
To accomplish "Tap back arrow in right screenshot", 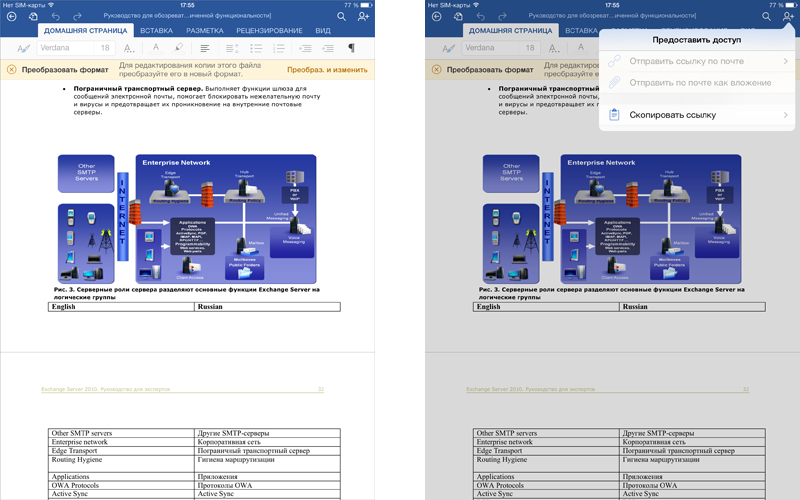I will tap(436, 16).
